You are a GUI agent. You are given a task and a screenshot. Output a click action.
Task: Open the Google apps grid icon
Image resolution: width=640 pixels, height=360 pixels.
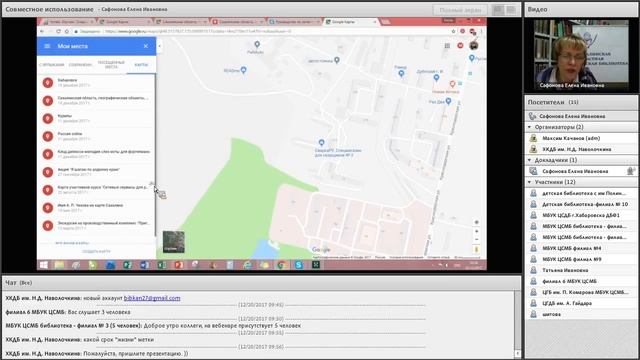point(447,46)
